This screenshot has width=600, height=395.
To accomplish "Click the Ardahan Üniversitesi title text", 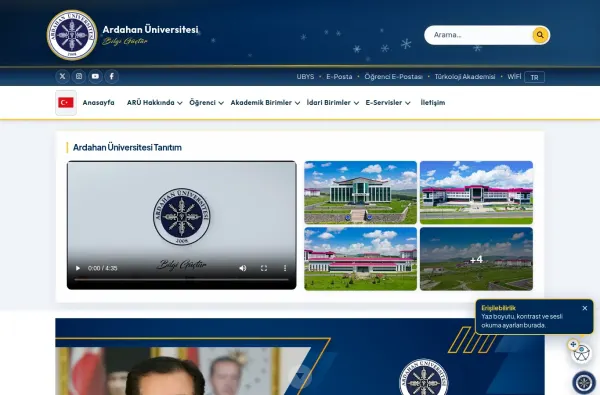I will (x=150, y=29).
